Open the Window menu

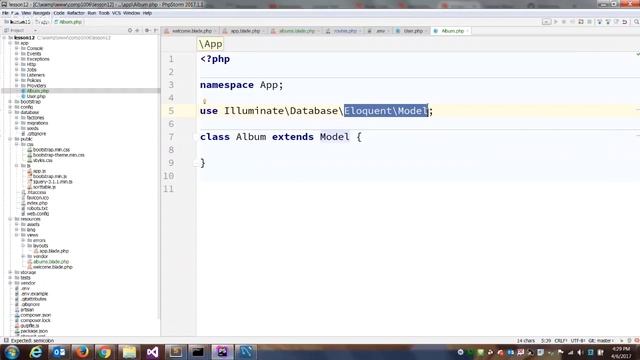click(x=131, y=13)
